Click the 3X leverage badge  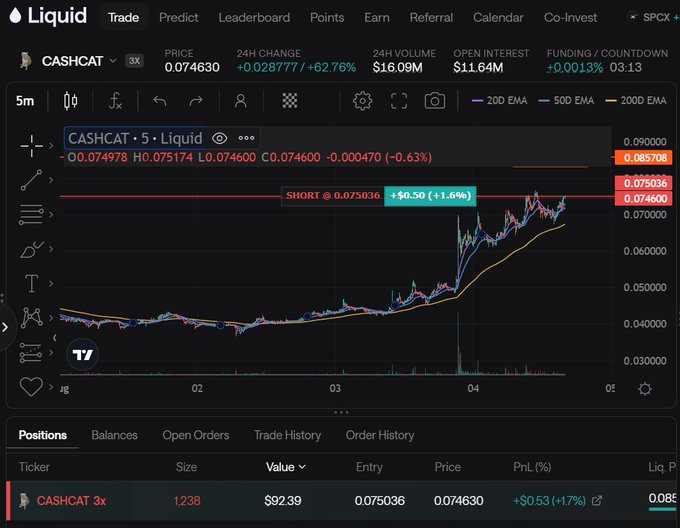click(134, 61)
